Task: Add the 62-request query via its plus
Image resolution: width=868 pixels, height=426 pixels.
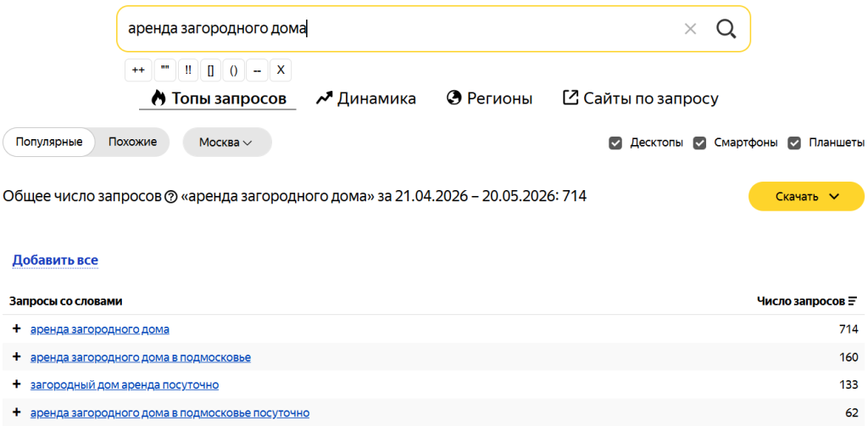Action: pos(17,412)
